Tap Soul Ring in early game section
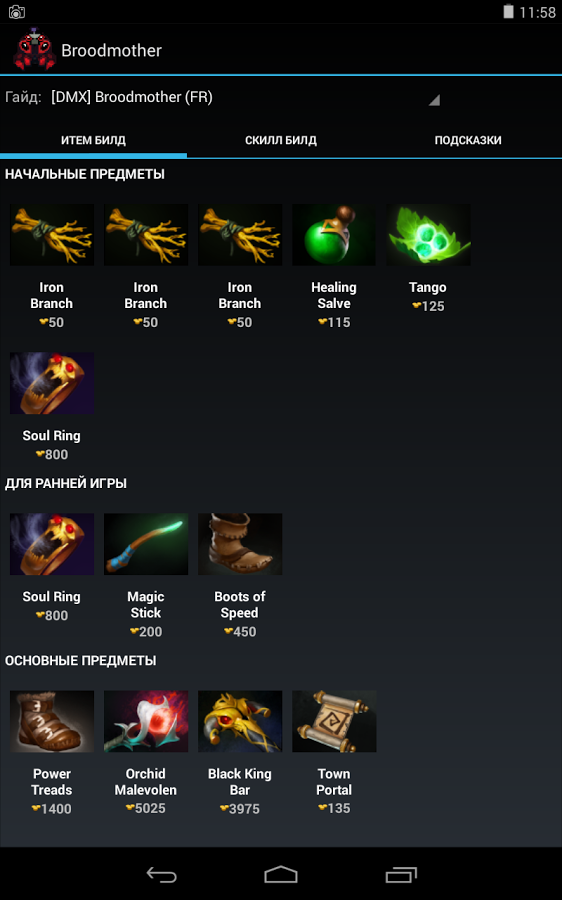 pyautogui.click(x=52, y=544)
